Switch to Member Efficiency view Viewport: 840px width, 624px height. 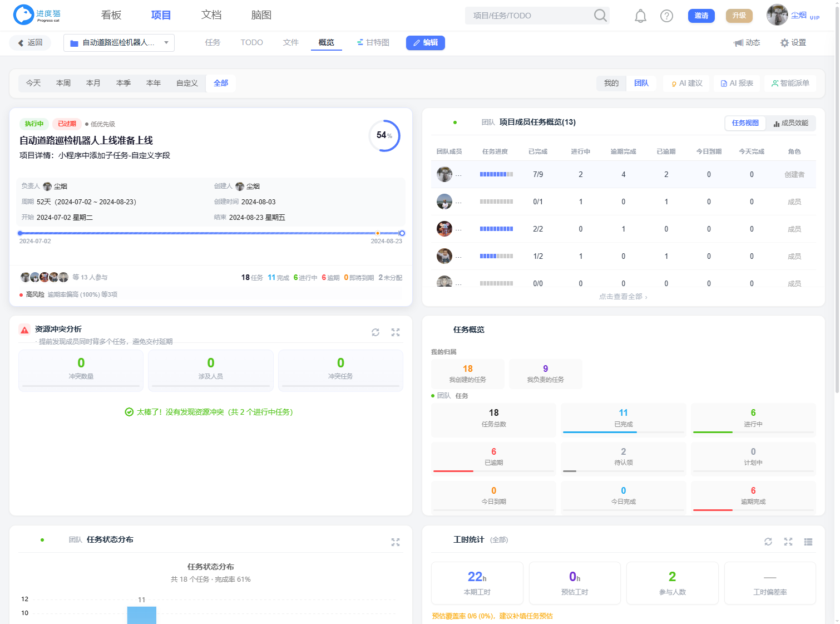[791, 123]
